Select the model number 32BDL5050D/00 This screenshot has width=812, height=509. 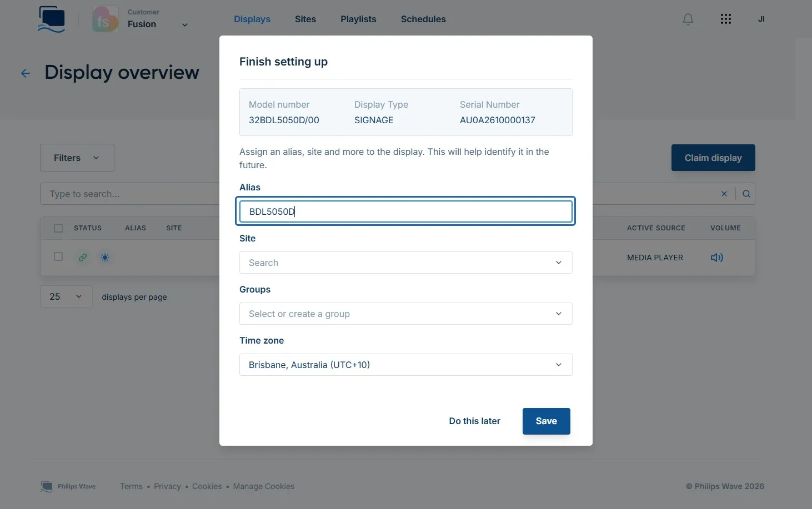point(284,120)
